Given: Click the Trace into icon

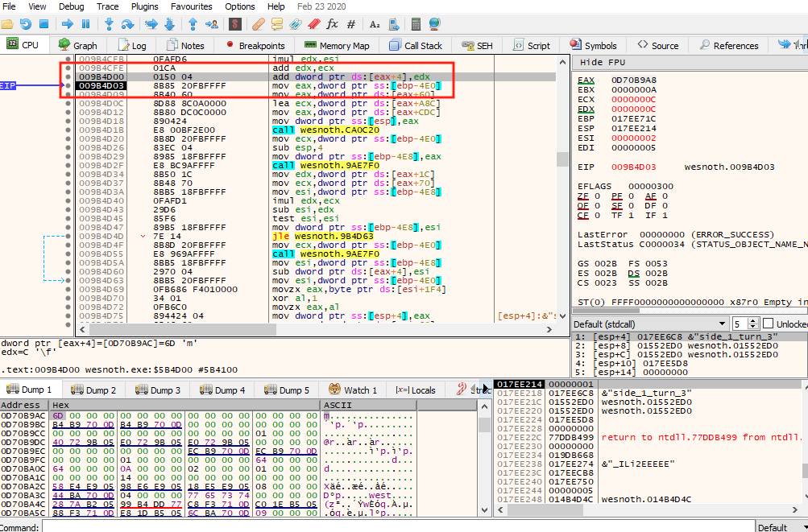Looking at the screenshot, I should (151, 23).
